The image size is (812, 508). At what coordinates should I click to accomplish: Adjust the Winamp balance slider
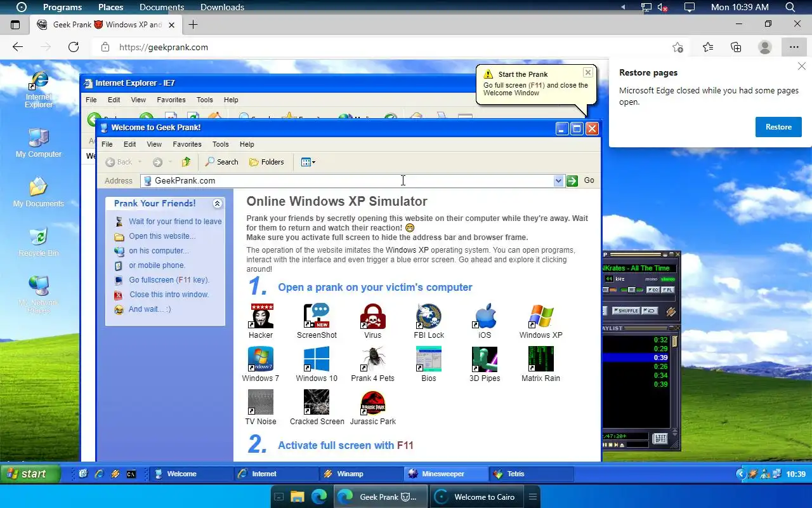click(631, 290)
